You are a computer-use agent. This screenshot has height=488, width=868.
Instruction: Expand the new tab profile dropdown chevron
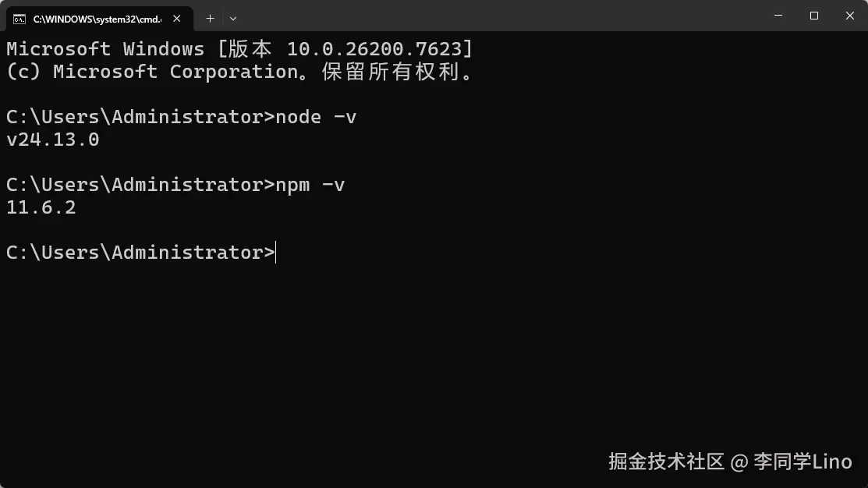point(233,19)
